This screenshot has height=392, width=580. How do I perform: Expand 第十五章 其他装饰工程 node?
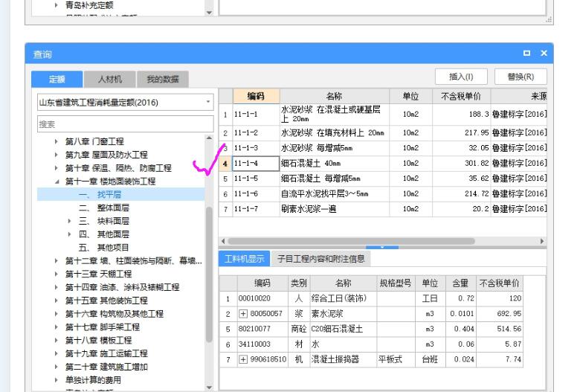coord(57,301)
